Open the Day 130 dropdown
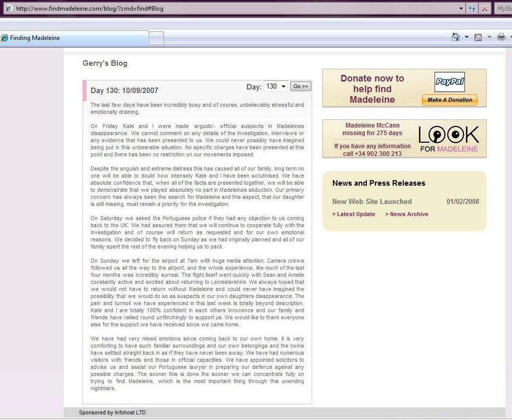The width and height of the screenshot is (512, 420). click(x=276, y=87)
